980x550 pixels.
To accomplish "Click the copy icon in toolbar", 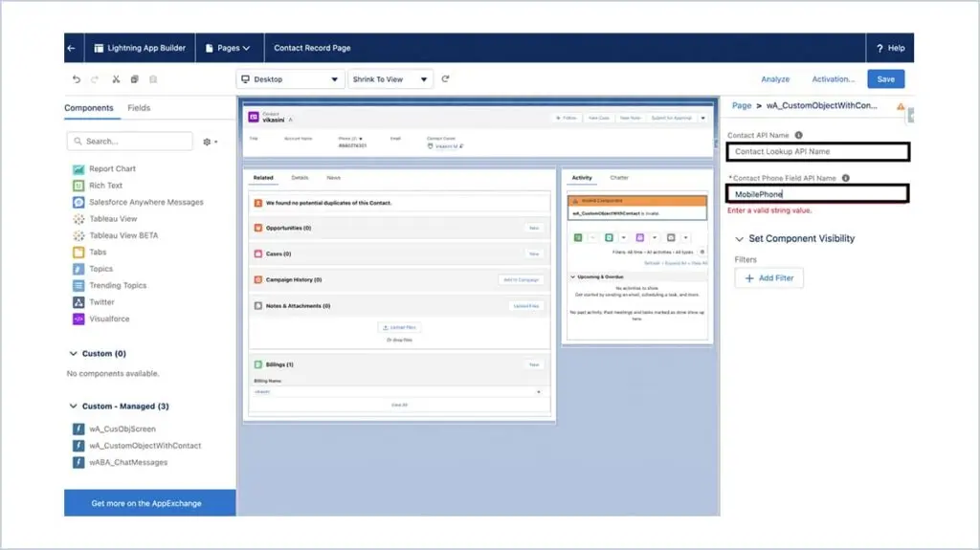I will coord(134,79).
